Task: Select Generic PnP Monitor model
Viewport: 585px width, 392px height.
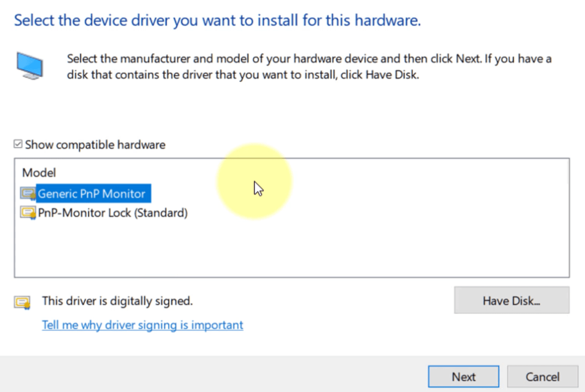Action: point(93,193)
